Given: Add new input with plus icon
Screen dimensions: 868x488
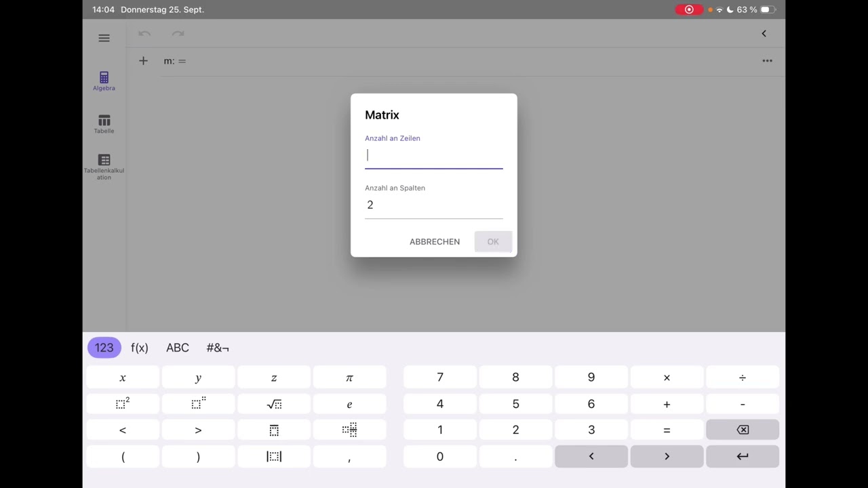Looking at the screenshot, I should (x=143, y=61).
